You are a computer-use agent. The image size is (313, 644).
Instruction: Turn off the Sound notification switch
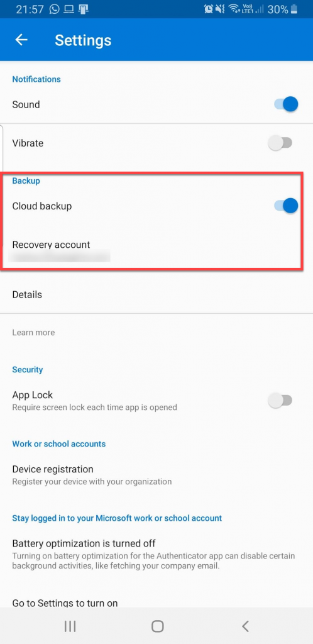[x=286, y=104]
